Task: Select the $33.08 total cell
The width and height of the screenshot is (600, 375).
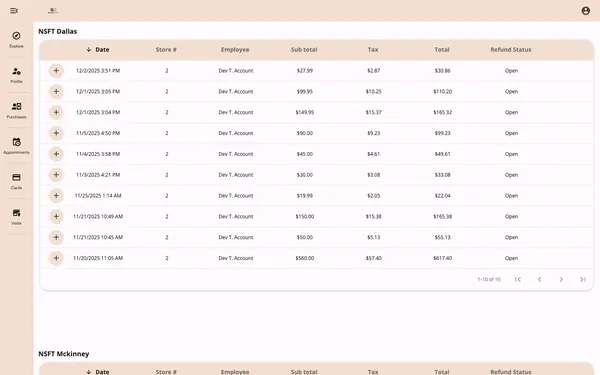Action: click(442, 174)
